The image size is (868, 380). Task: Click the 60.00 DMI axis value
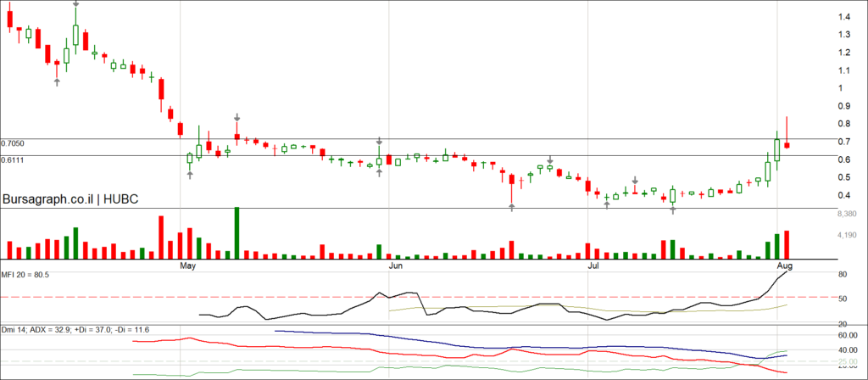click(848, 335)
